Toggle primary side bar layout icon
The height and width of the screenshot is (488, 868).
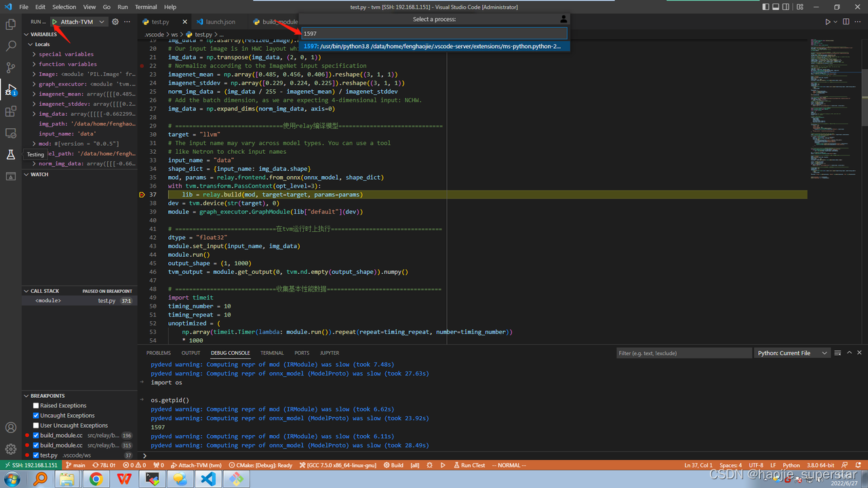(x=766, y=7)
